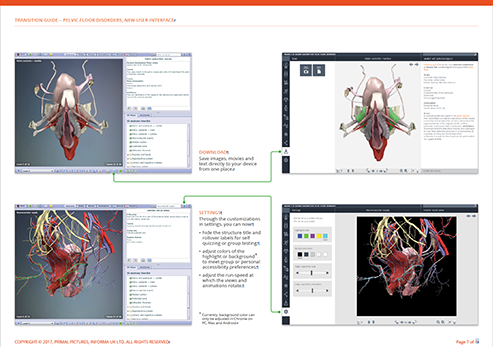
Task: Pick the cyan highlight color swatch
Action: 325,236
